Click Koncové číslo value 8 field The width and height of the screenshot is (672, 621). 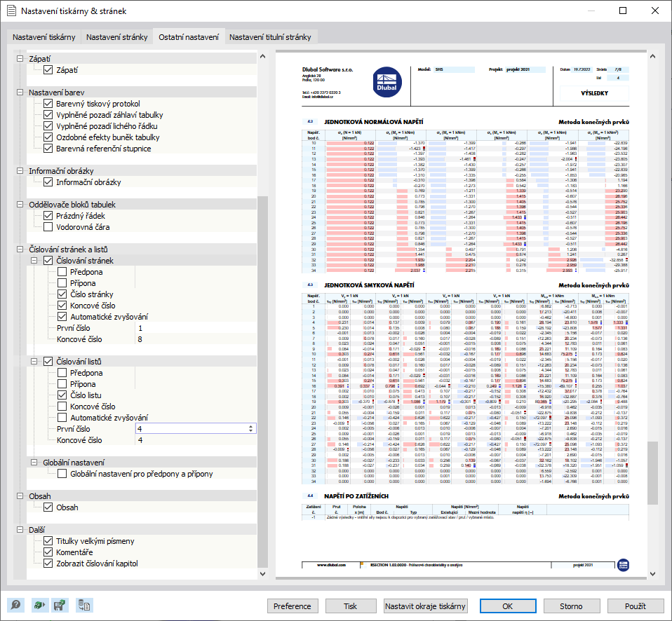coord(196,339)
